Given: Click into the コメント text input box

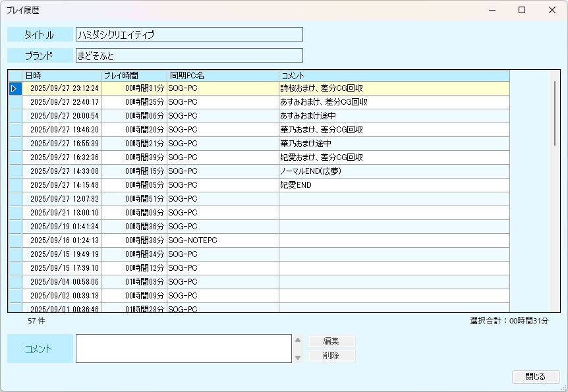Looking at the screenshot, I should click(x=183, y=349).
